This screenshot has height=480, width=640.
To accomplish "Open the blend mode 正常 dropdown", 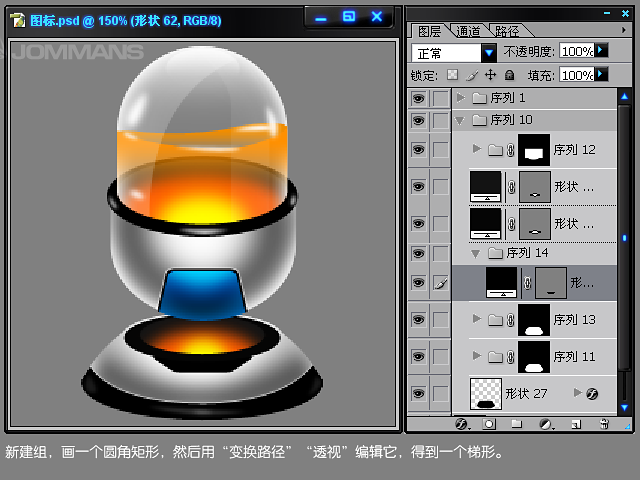I will (x=489, y=53).
